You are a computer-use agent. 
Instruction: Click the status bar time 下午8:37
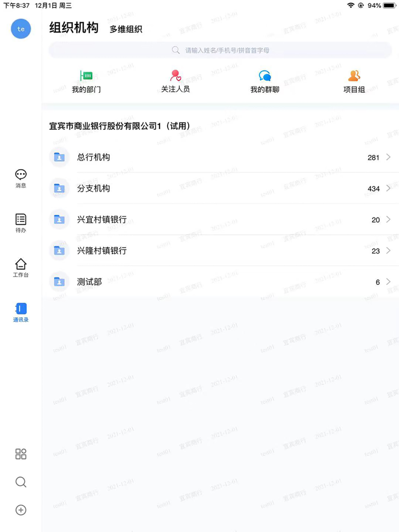(17, 6)
